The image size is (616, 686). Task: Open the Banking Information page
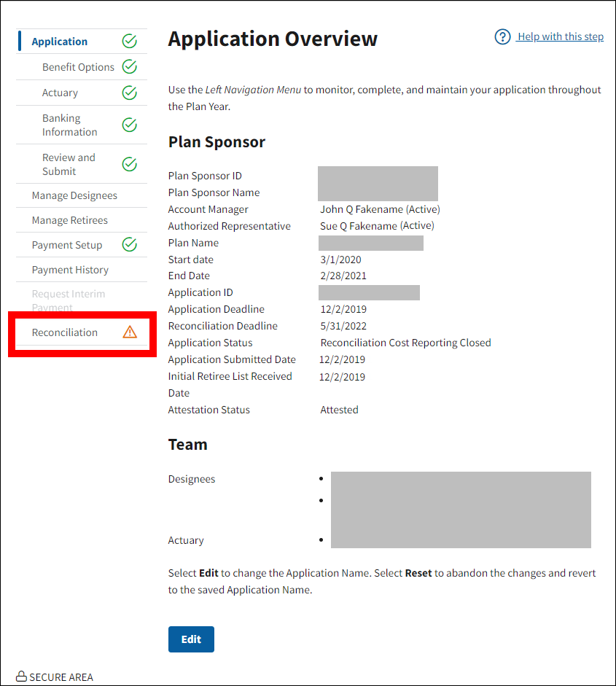coord(69,125)
